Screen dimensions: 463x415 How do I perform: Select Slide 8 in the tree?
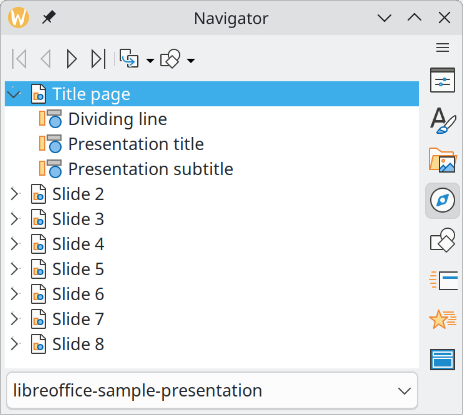[78, 344]
